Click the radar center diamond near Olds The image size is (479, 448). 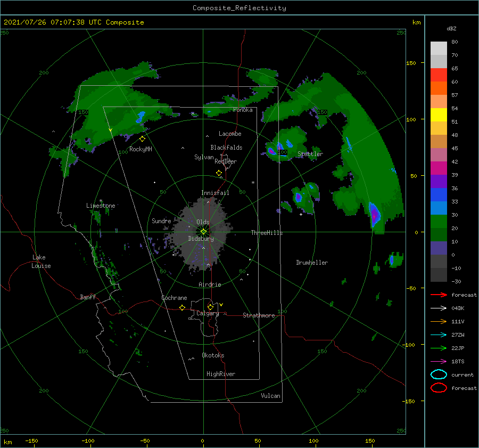[203, 232]
